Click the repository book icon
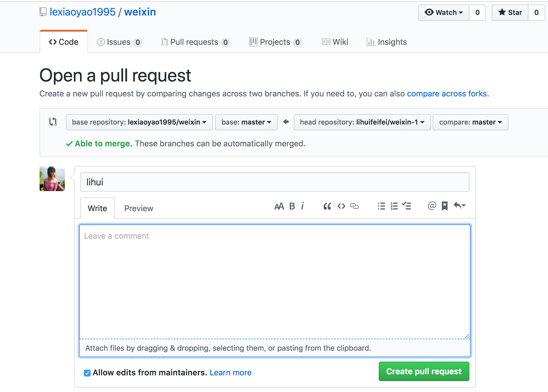The height and width of the screenshot is (392, 548). 43,12
